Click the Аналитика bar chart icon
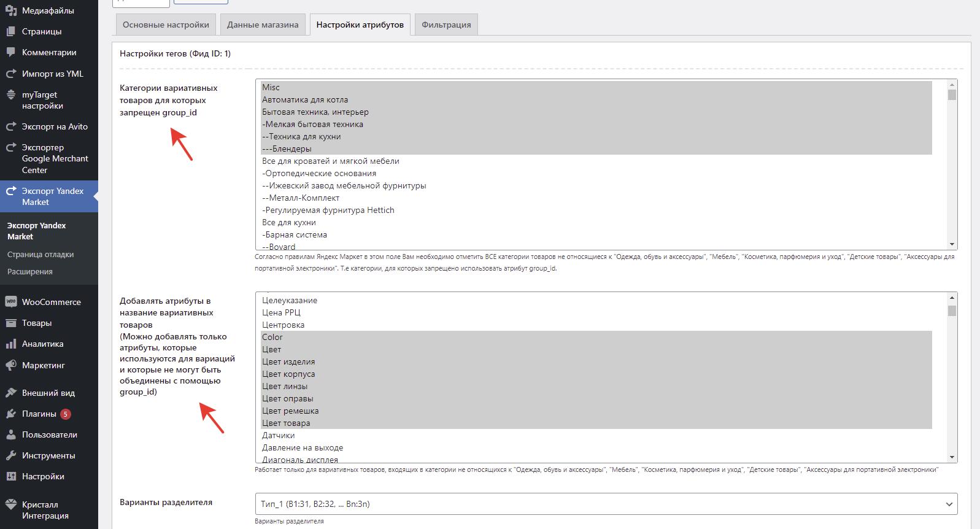The height and width of the screenshot is (529, 980). click(10, 344)
